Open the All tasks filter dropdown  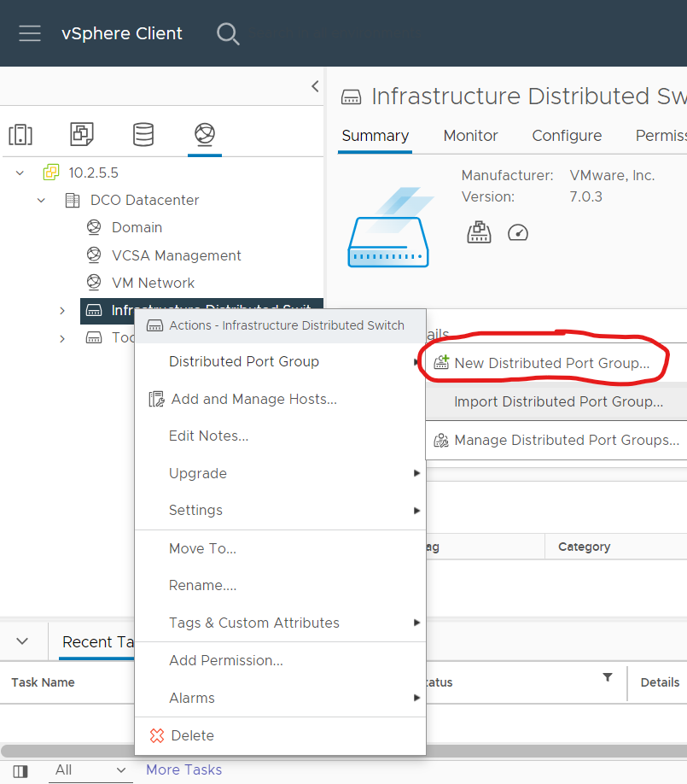(x=90, y=770)
